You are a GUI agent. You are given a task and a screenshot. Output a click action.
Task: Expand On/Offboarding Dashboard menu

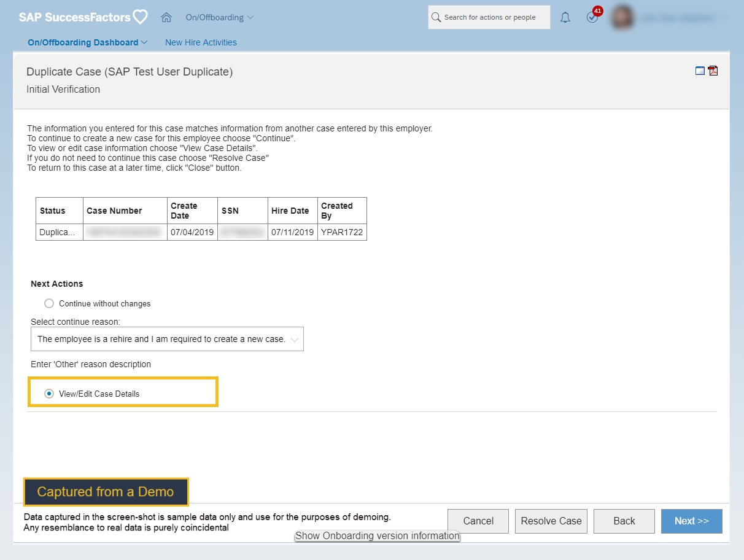[88, 42]
